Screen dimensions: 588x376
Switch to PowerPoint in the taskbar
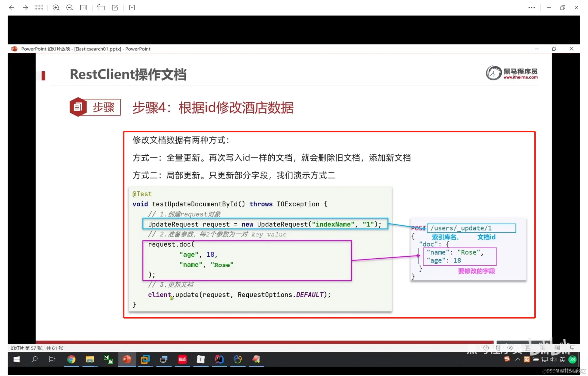click(127, 359)
